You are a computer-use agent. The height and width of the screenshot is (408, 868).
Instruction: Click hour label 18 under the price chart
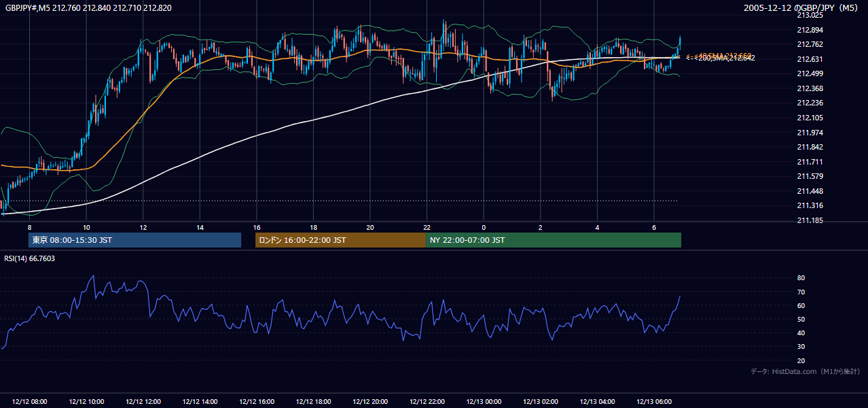313,227
